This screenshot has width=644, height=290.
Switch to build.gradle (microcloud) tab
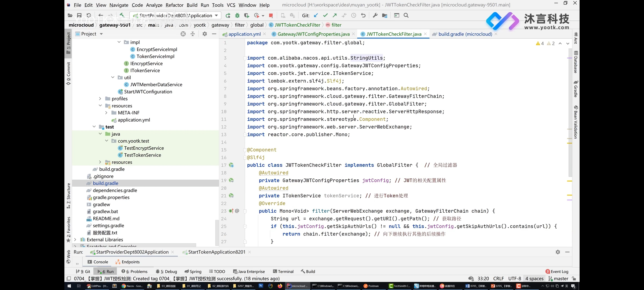click(x=465, y=34)
